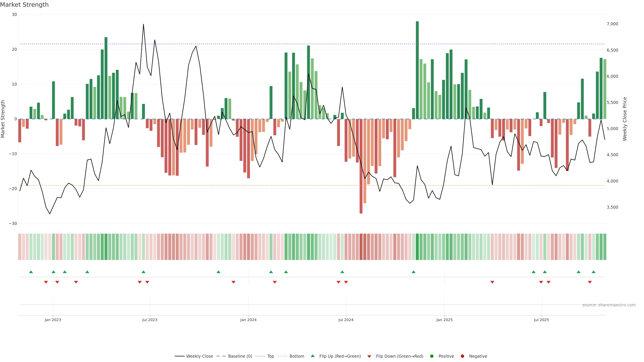Click Flip Down red triangle legend icon

[369, 356]
